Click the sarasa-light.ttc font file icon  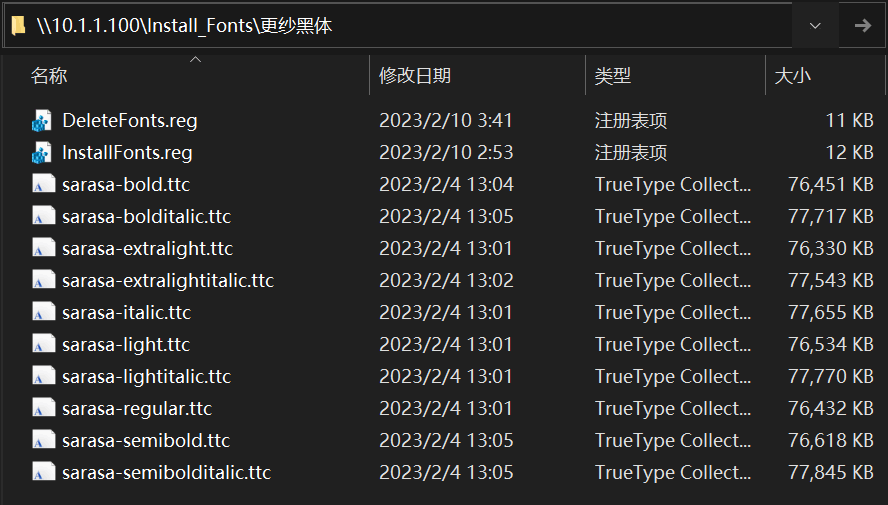click(42, 345)
